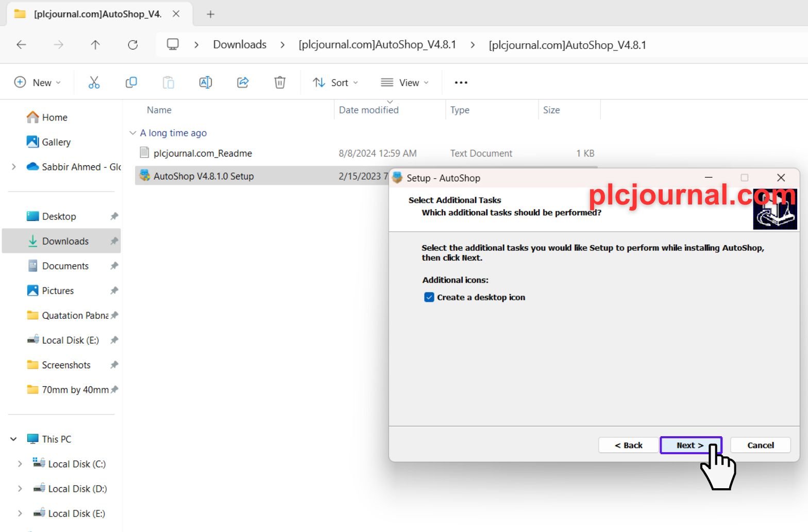
Task: Click the 1 KB size cell
Action: pyautogui.click(x=585, y=153)
